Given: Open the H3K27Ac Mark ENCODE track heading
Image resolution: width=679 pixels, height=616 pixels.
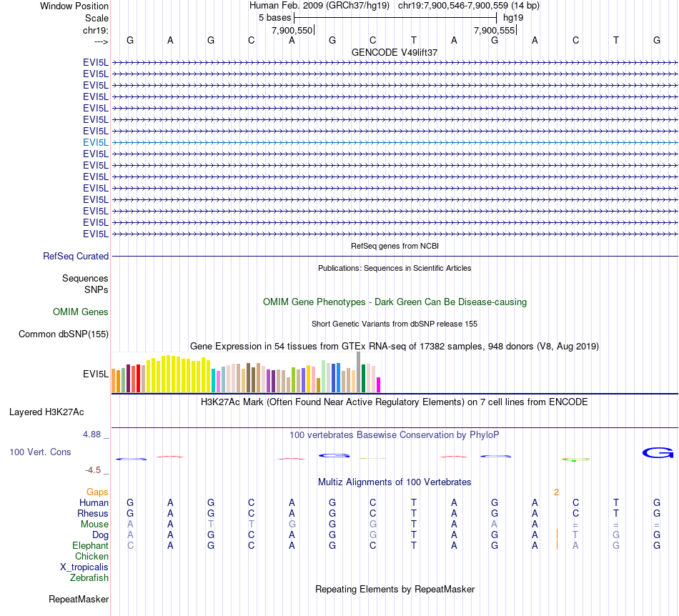Looking at the screenshot, I should click(x=395, y=402).
